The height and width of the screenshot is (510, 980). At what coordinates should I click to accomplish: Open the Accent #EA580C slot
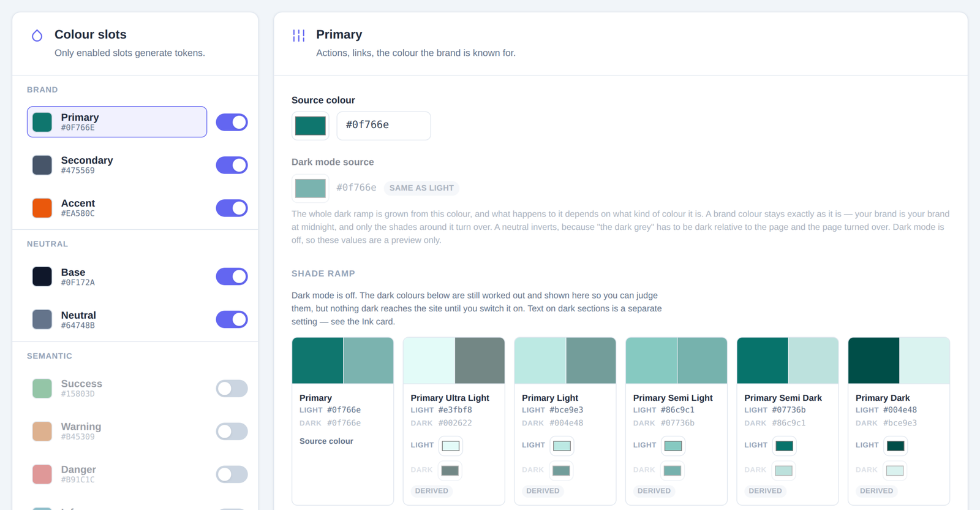(x=117, y=208)
